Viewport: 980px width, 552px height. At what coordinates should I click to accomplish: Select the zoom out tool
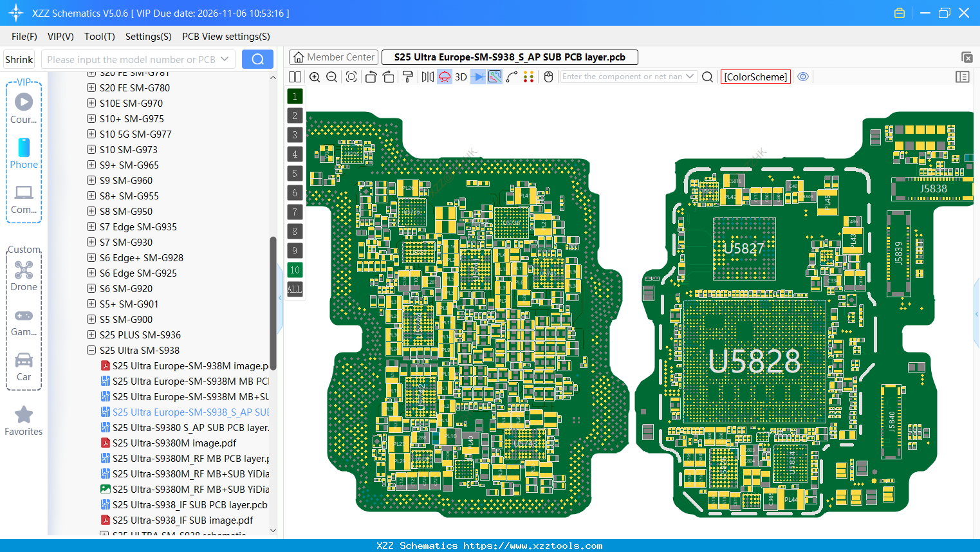(331, 77)
